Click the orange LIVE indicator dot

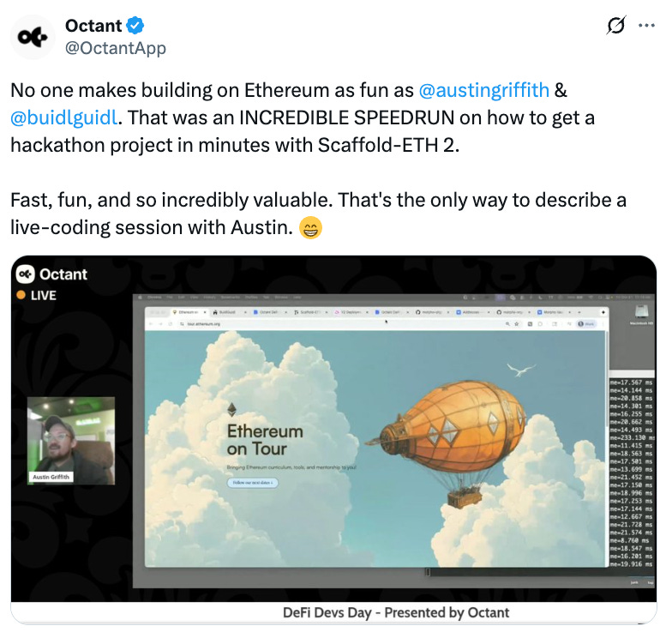21,295
